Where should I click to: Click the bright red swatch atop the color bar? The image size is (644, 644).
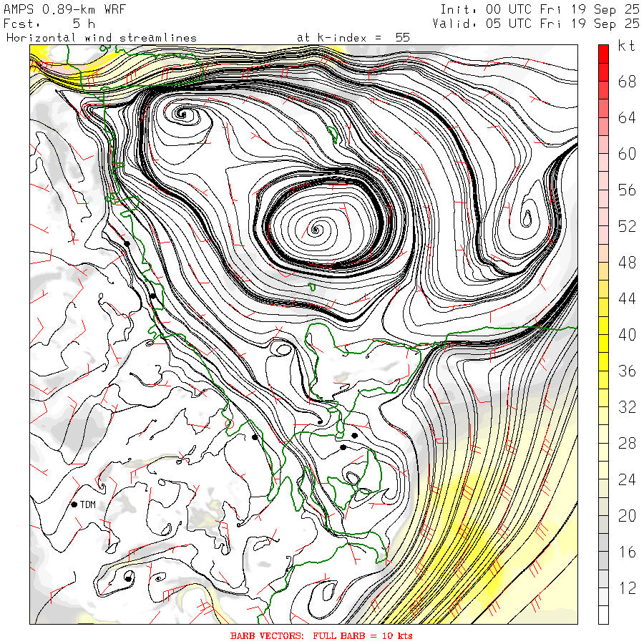(x=603, y=53)
